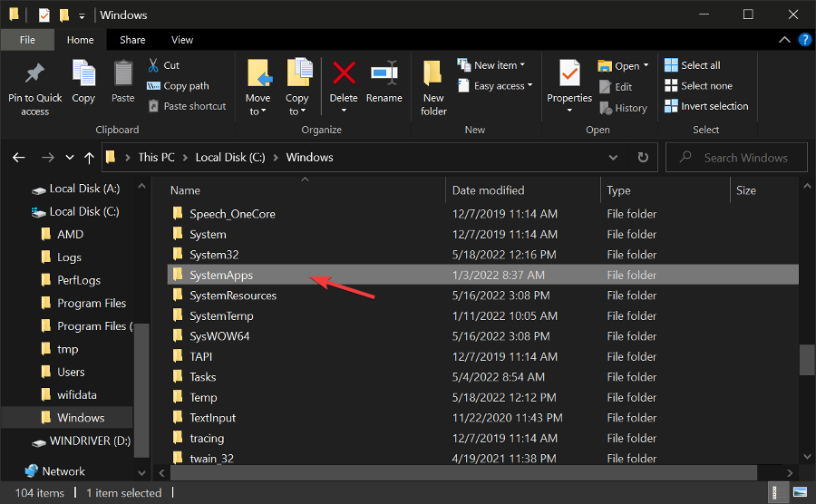Open the File menu tab
The width and height of the screenshot is (816, 504).
click(27, 40)
